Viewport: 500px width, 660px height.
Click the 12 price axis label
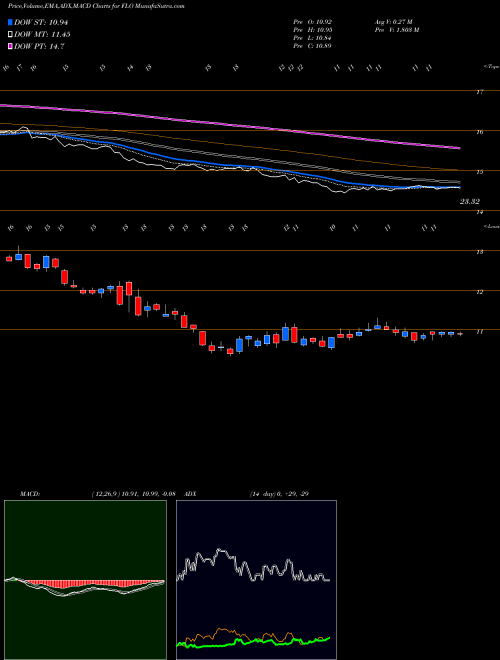[x=479, y=292]
